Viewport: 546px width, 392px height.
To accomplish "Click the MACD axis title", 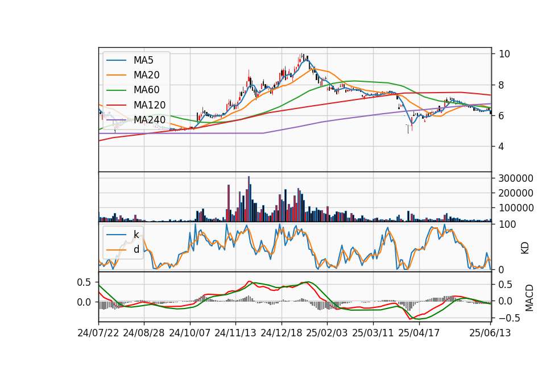I will 530,298.
